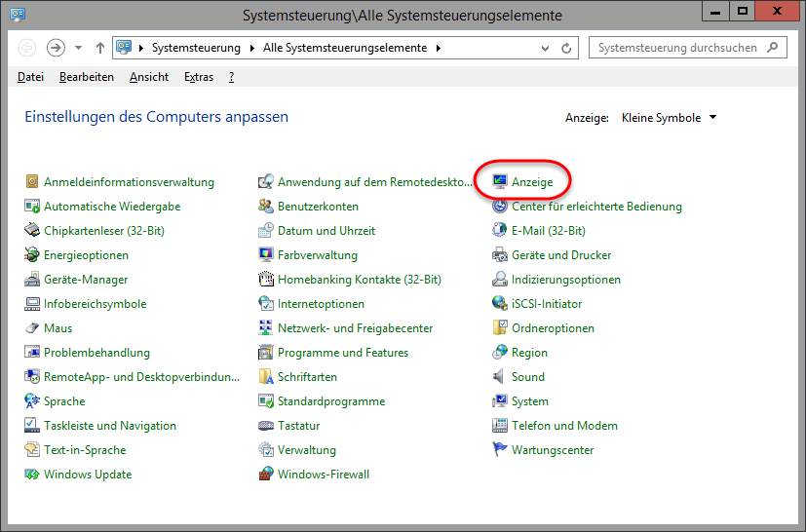Image resolution: width=806 pixels, height=532 pixels.
Task: Click the Anzeige display icon
Action: [x=500, y=181]
